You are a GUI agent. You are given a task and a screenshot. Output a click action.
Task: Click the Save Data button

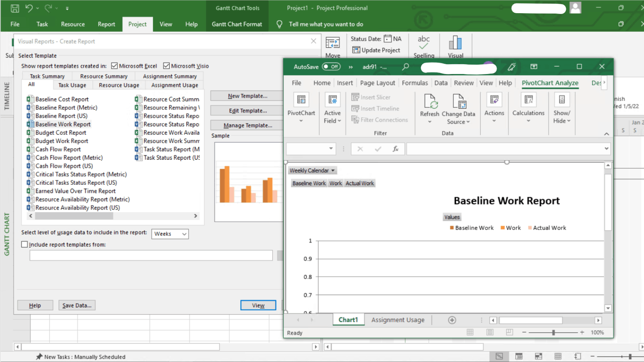pos(77,305)
